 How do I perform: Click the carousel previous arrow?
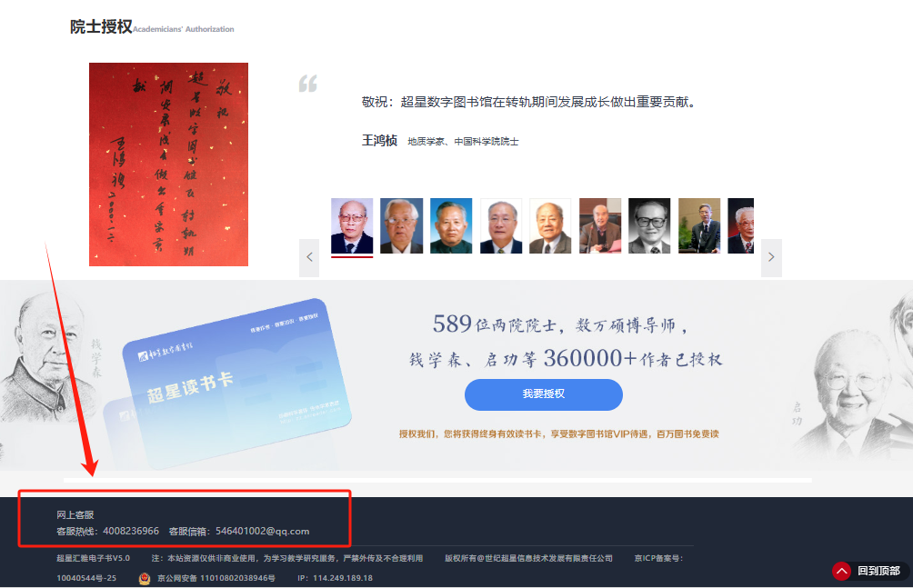click(x=309, y=257)
